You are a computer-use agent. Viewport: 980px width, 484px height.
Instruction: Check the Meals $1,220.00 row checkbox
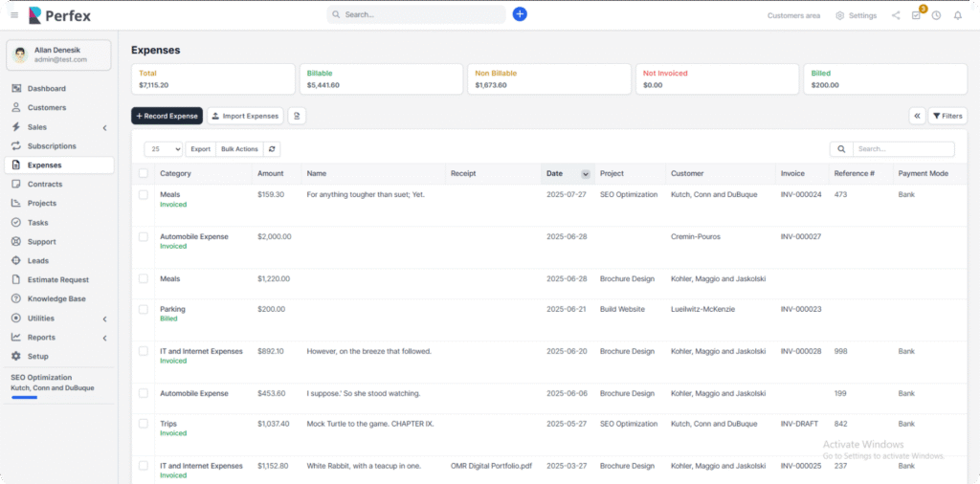tap(144, 279)
